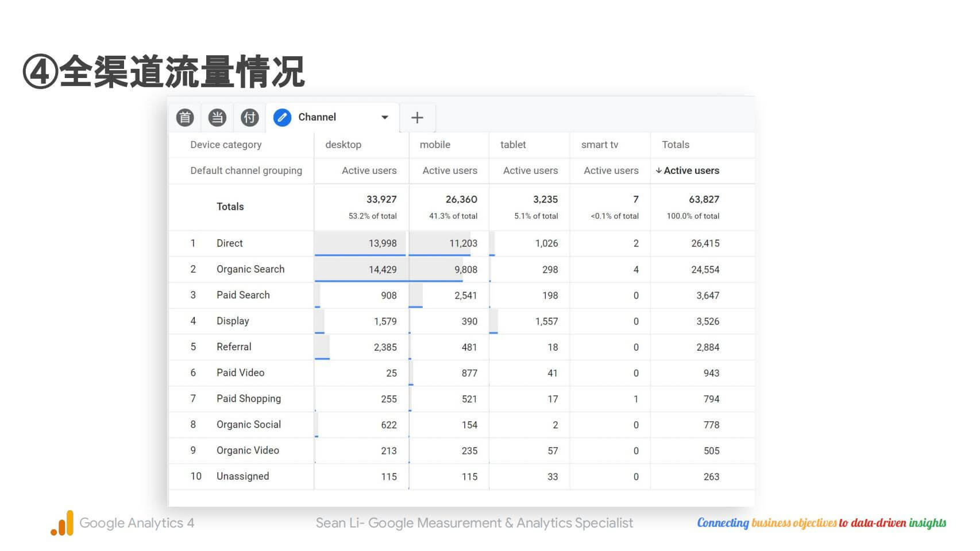This screenshot has width=980, height=551.
Task: Click the 当 circular tab icon
Action: pos(217,118)
